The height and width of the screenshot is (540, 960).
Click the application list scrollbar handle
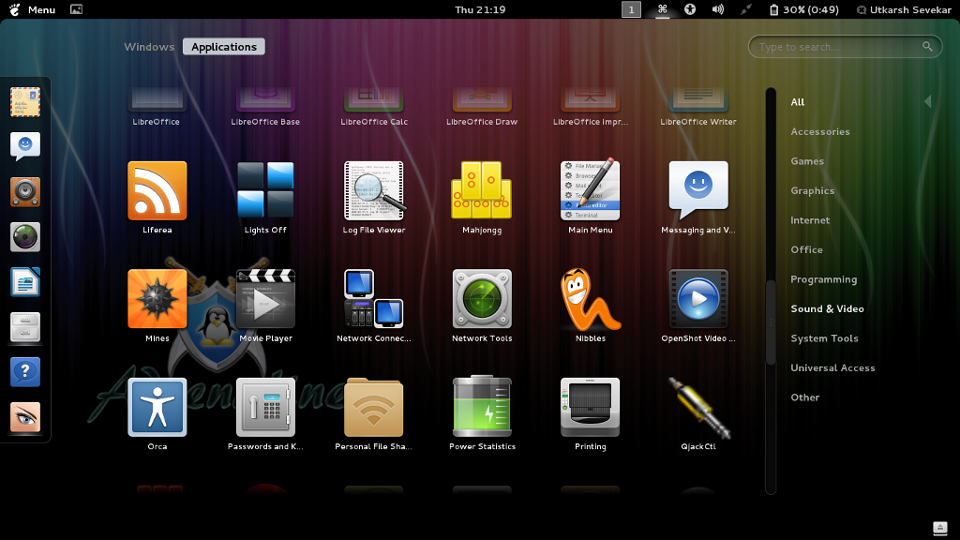point(770,323)
